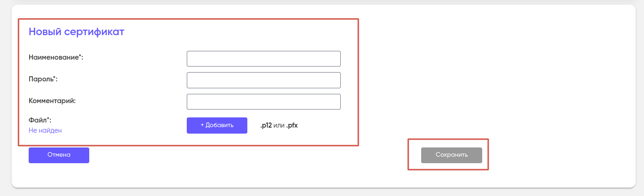
Task: Click the .p12 format text
Action: pos(266,125)
